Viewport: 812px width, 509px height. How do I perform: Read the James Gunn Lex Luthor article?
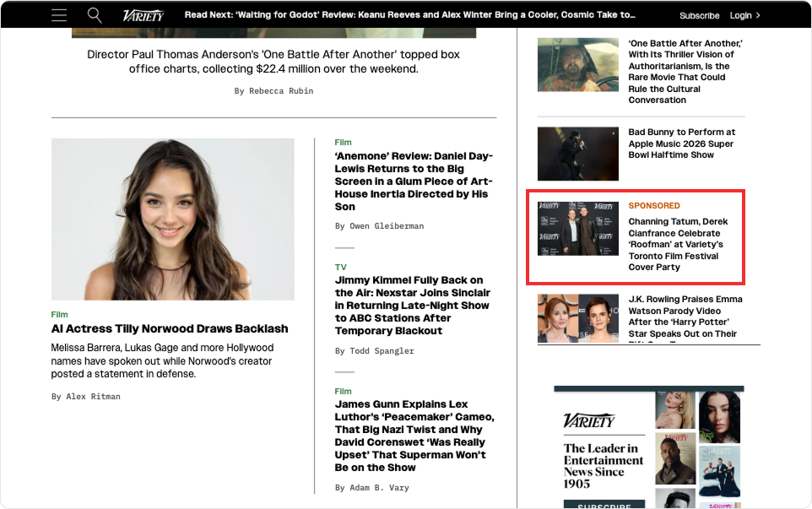point(414,436)
